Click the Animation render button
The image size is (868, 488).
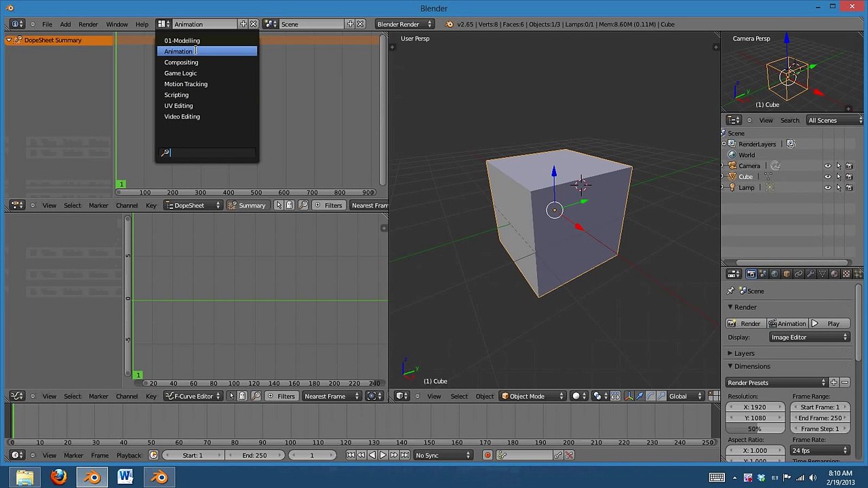click(788, 324)
